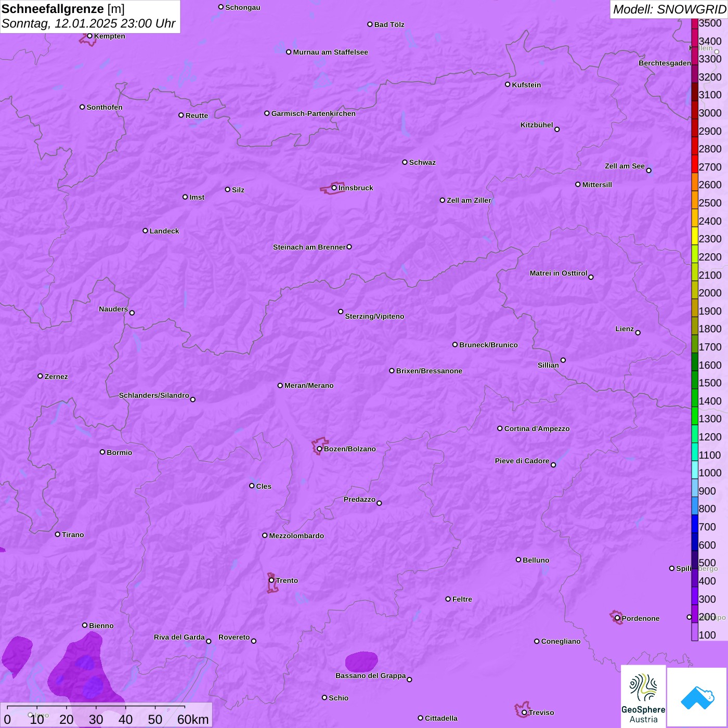The image size is (728, 728).
Task: Click the Schwaz location marker
Action: coord(405,162)
